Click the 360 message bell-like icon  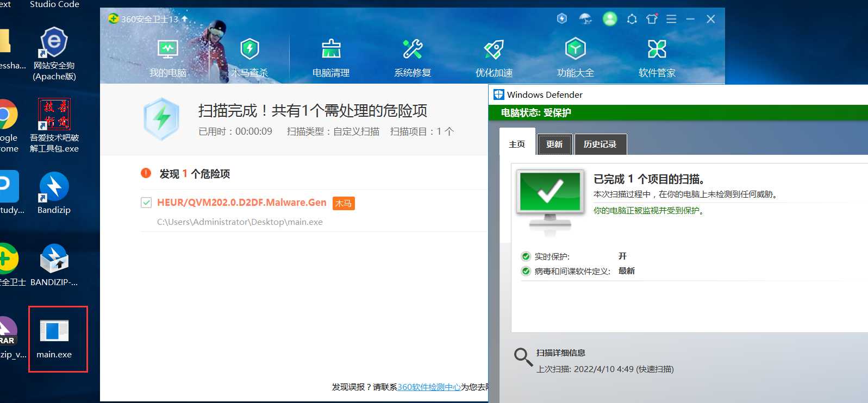(632, 19)
